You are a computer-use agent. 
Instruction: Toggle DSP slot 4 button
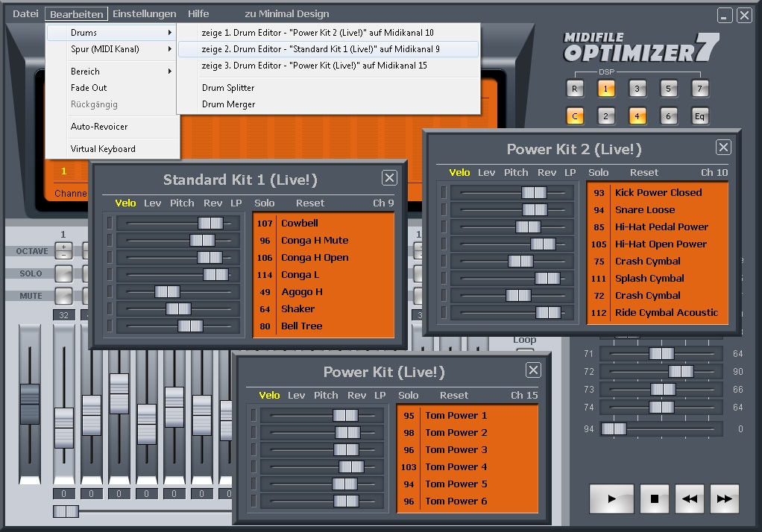click(x=637, y=117)
